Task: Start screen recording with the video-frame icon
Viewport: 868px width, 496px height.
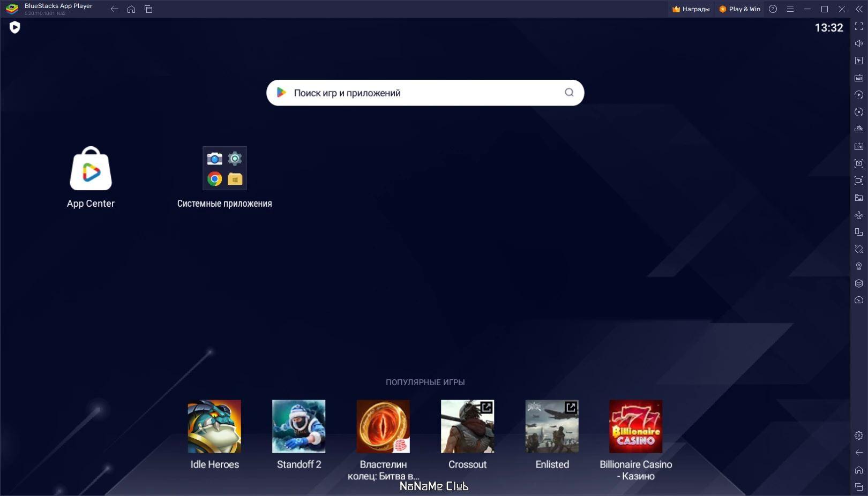Action: pos(859,181)
